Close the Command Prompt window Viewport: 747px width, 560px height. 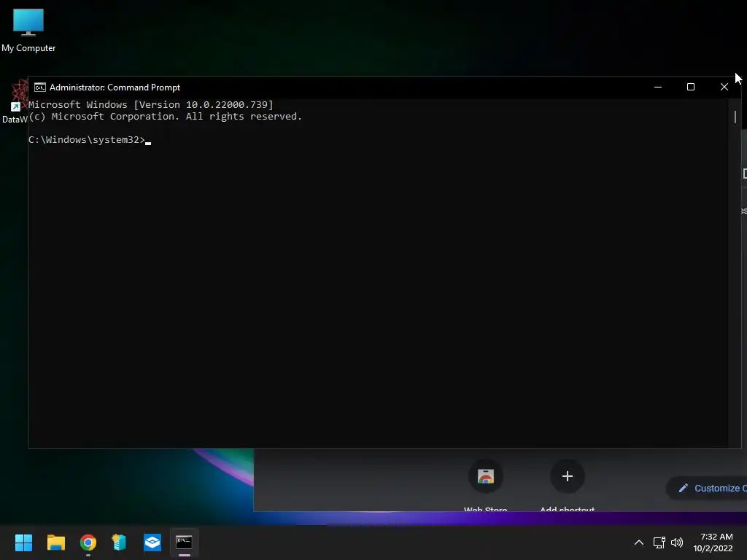click(x=724, y=87)
